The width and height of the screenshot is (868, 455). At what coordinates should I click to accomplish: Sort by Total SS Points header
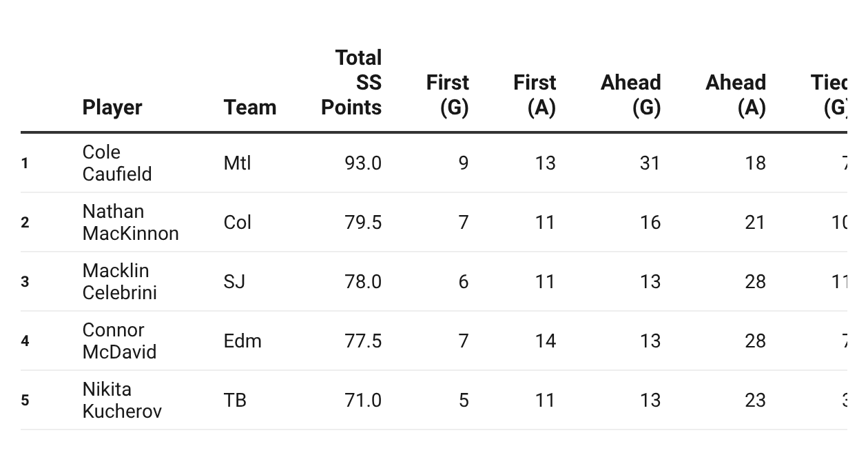[352, 83]
